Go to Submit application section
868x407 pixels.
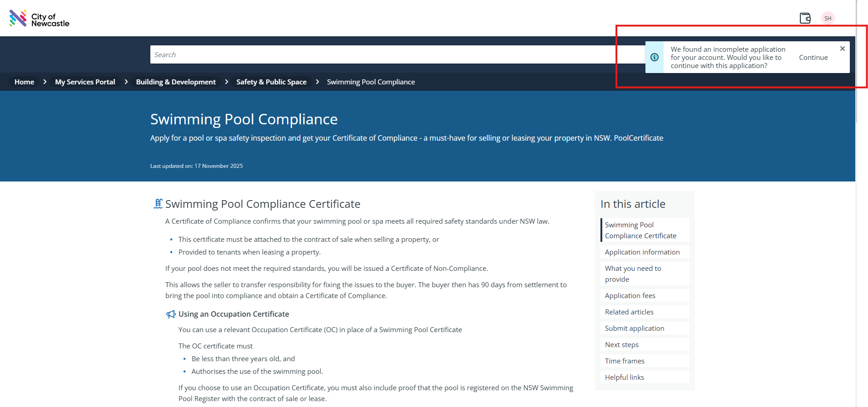634,328
